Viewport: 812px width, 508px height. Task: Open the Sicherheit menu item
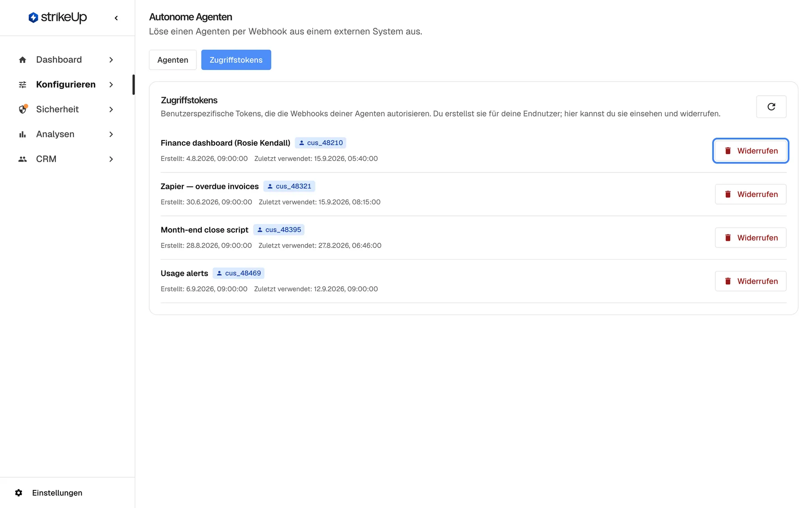coord(67,109)
